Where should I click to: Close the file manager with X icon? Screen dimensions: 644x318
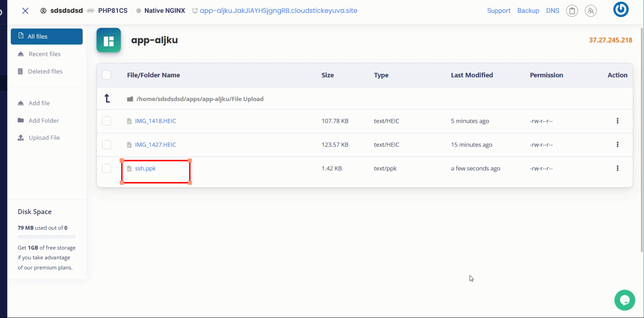25,11
